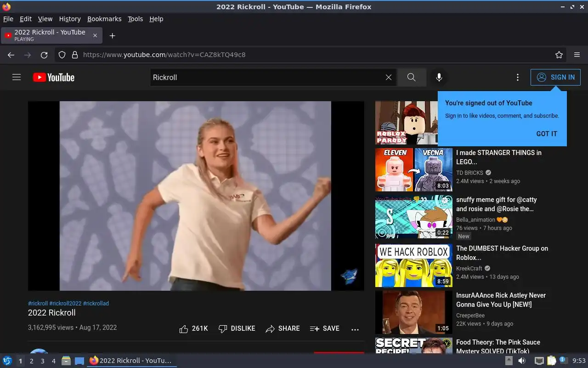The width and height of the screenshot is (588, 368).
Task: Go back to previous page
Action: (11, 55)
